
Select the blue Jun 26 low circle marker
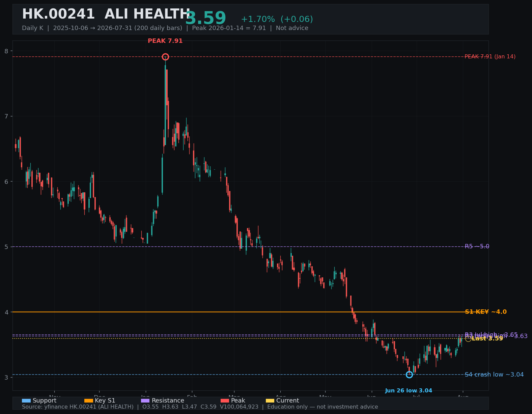[409, 375]
